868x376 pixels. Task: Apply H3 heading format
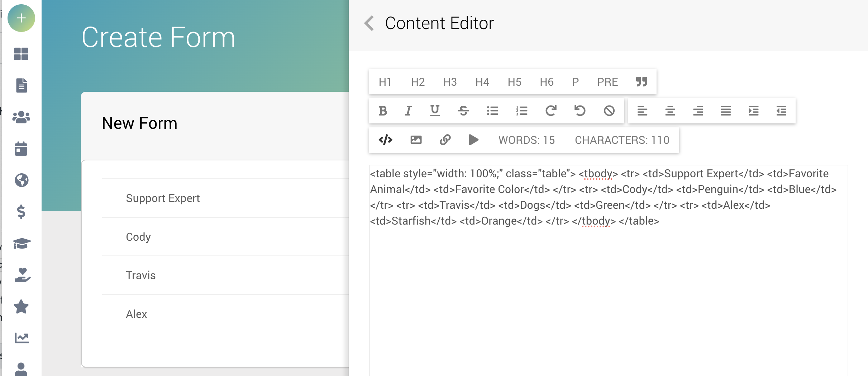point(450,82)
